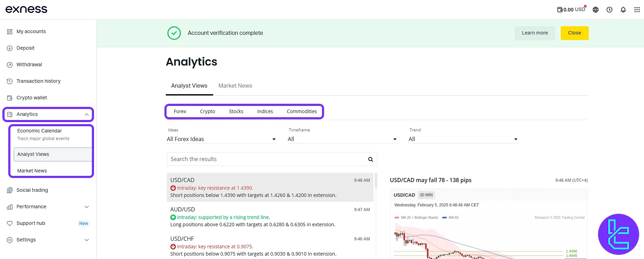This screenshot has height=259, width=644.
Task: Open Support hub page
Action: [31, 223]
